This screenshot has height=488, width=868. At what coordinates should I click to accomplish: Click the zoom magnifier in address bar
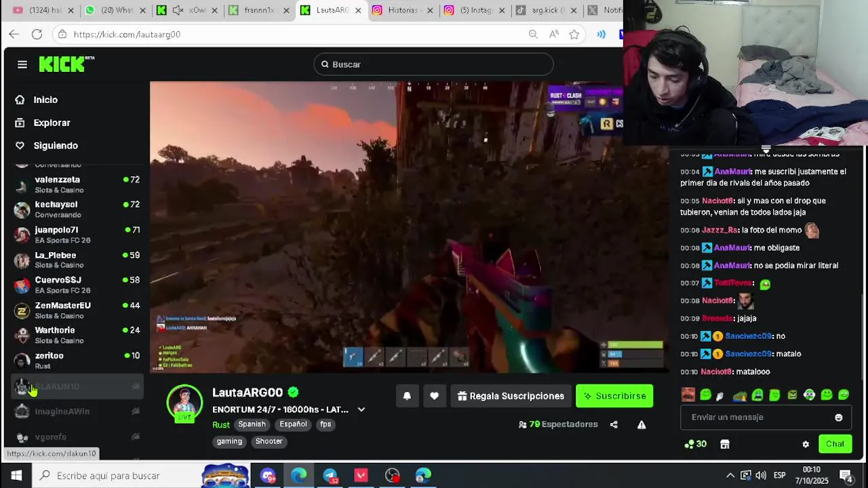[x=533, y=34]
